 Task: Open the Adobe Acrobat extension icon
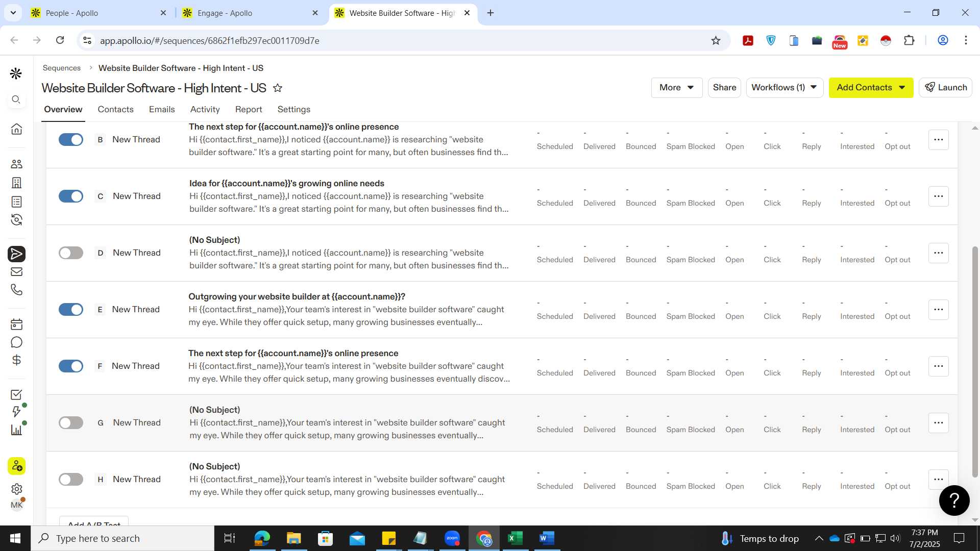point(748,40)
